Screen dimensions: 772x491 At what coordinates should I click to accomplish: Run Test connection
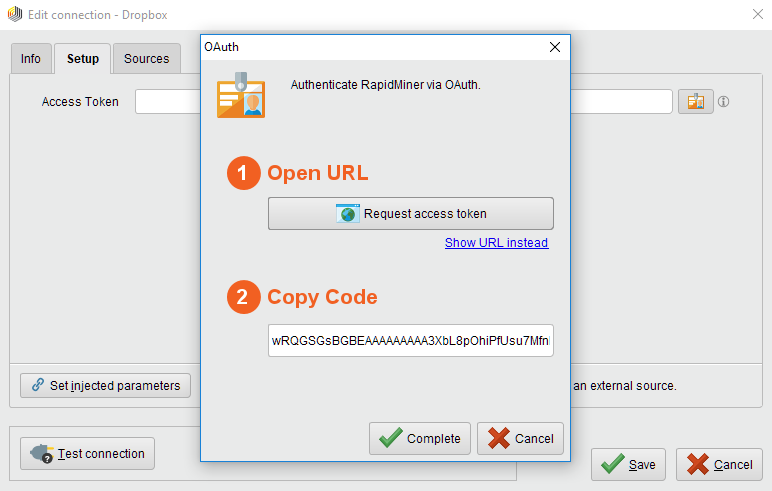coord(88,453)
